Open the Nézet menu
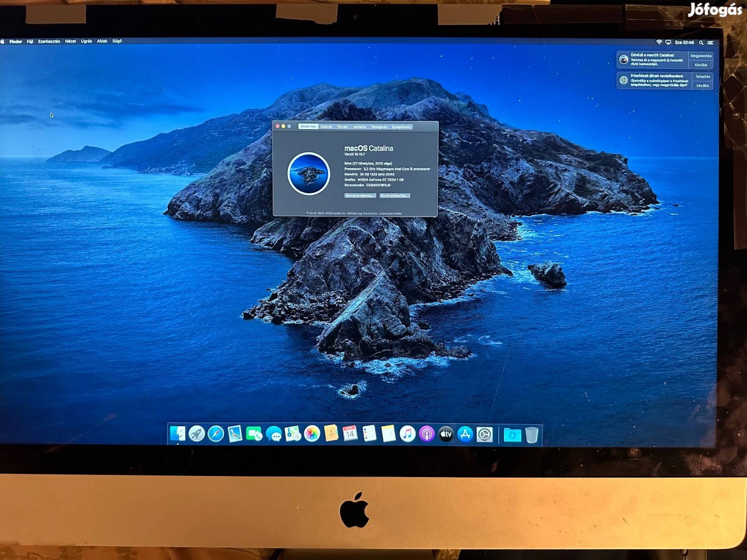The height and width of the screenshot is (560, 747). coord(71,41)
